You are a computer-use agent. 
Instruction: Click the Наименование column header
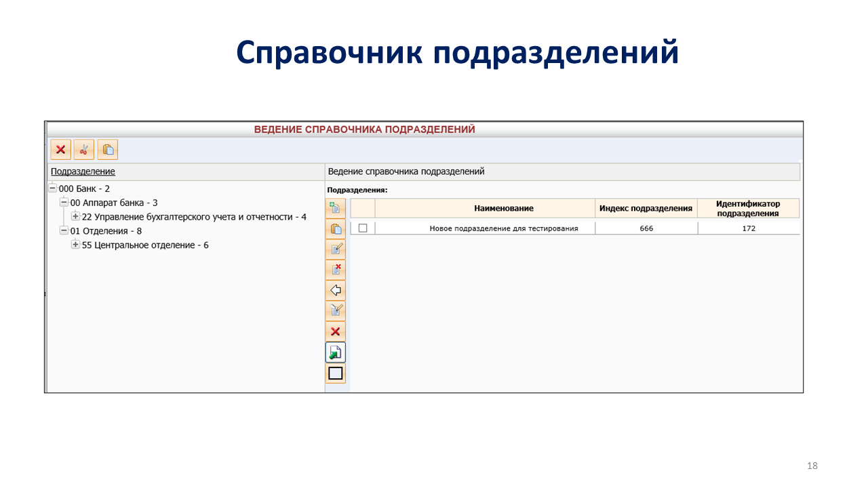point(484,208)
